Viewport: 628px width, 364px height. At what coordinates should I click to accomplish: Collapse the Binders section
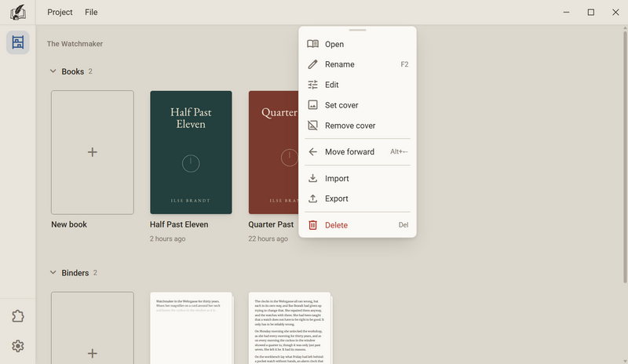pos(53,273)
